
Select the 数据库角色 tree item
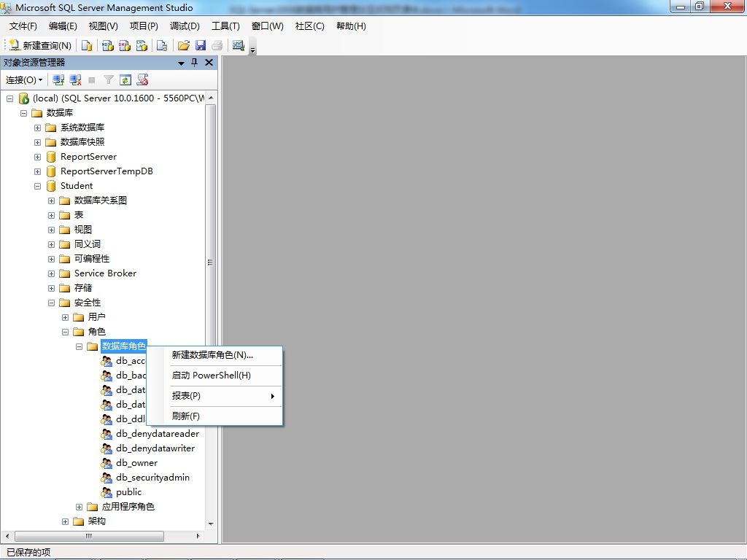point(123,346)
